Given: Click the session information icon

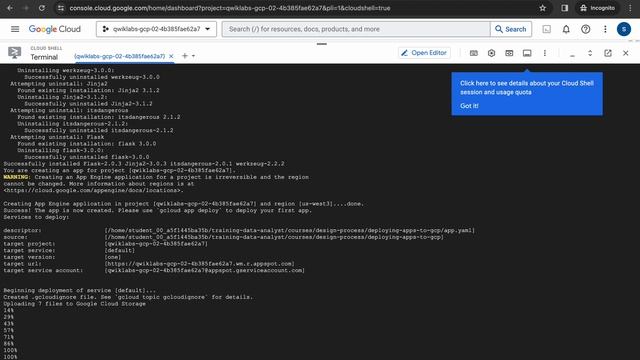Looking at the screenshot, I should pos(527,53).
